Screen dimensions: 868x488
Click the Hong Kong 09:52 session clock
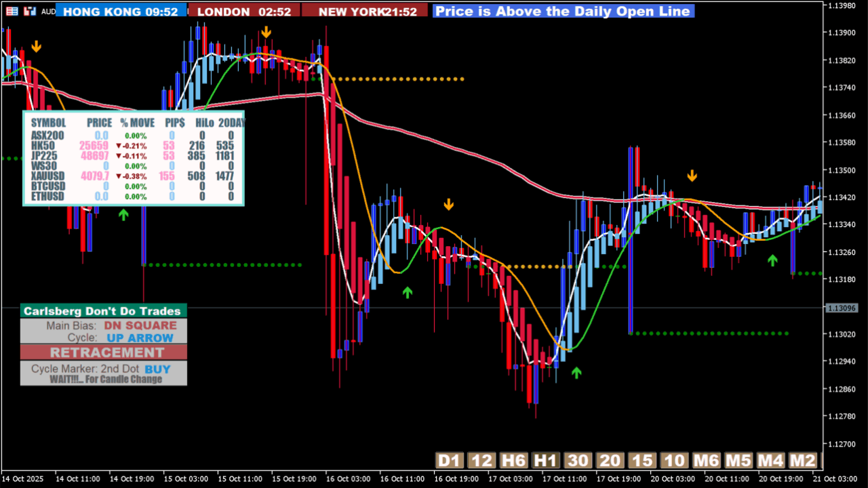[x=121, y=11]
